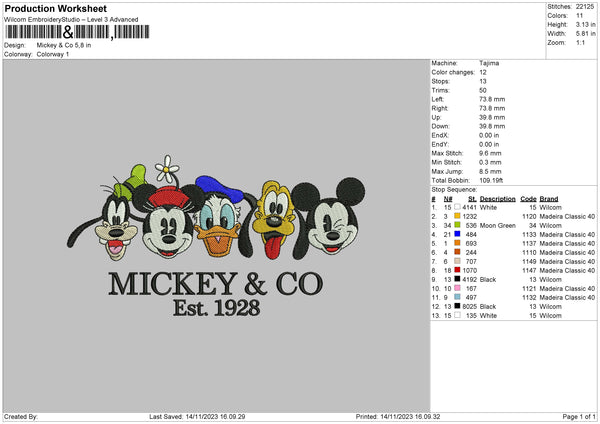Click the 'Max Jump: 8.5 mm' entry
This screenshot has height=424, width=600.
coord(466,171)
